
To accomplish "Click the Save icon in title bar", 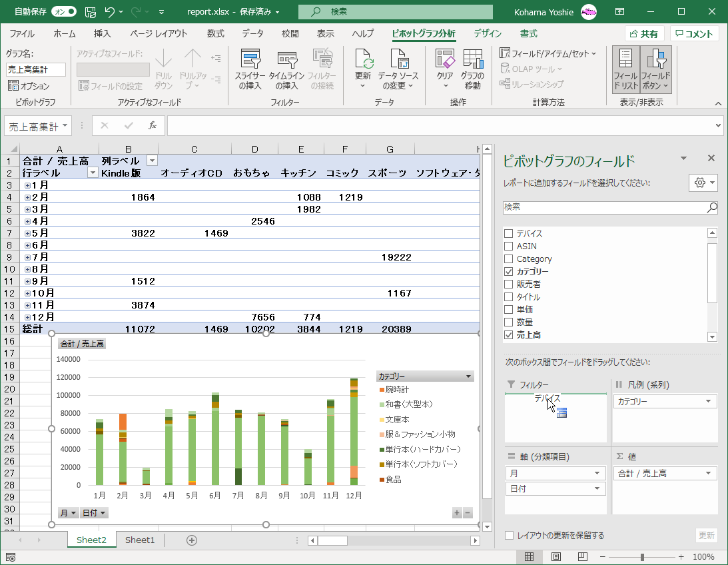I will pos(91,12).
